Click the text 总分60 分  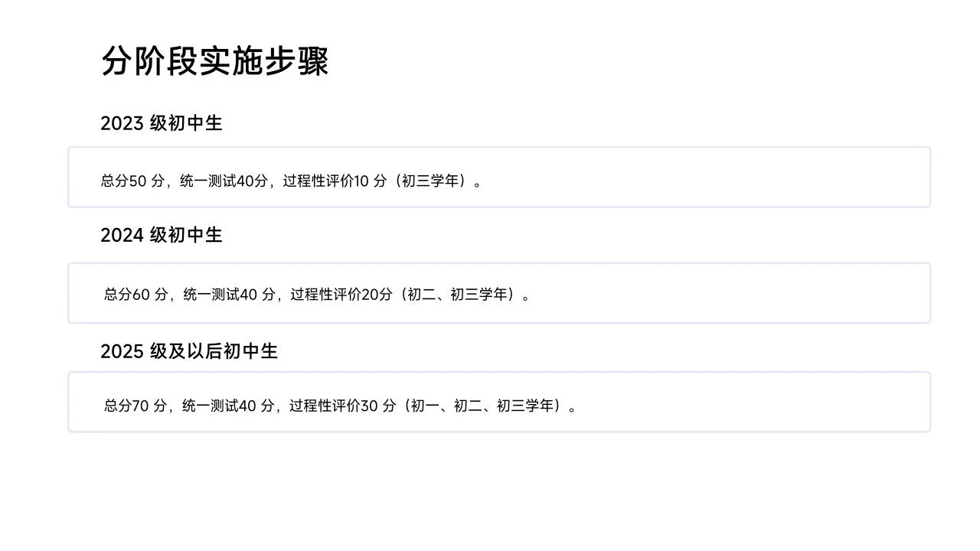136,295
